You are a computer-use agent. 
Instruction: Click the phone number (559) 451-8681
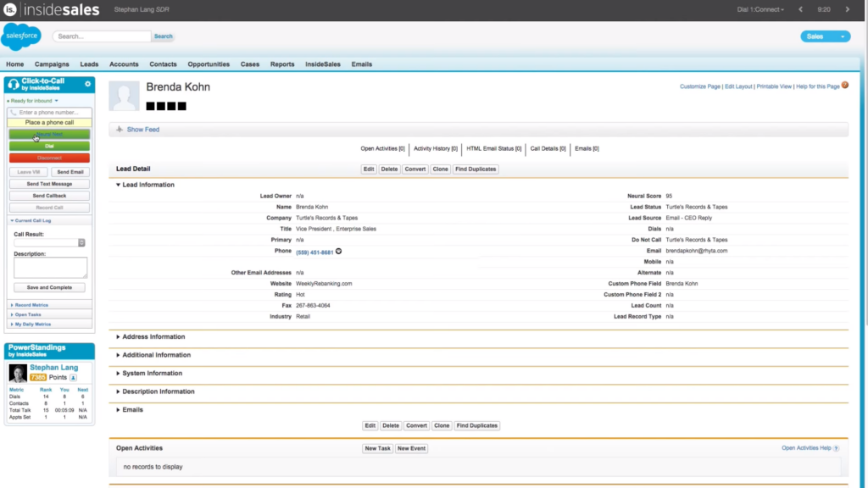click(x=314, y=252)
